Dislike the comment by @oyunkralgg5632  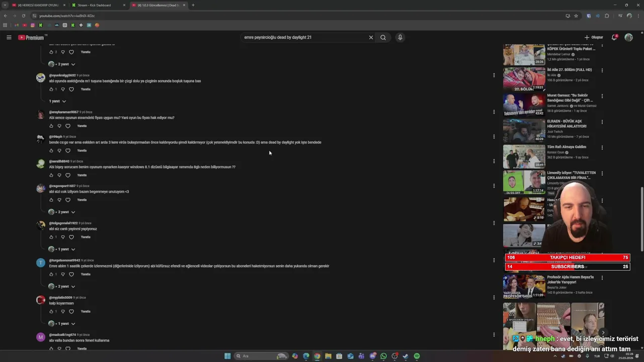[x=63, y=89]
